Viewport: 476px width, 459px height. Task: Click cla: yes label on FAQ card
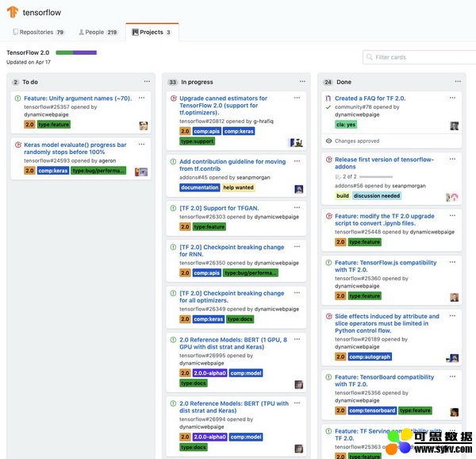[346, 125]
